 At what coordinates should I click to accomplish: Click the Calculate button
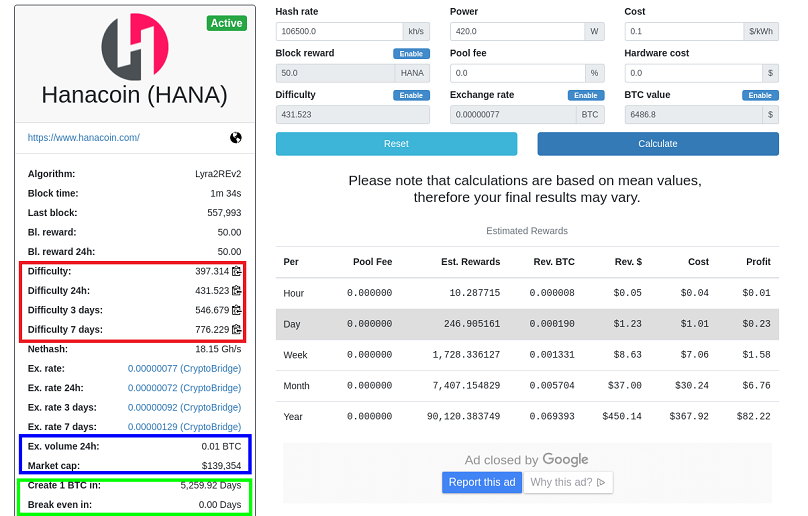658,144
